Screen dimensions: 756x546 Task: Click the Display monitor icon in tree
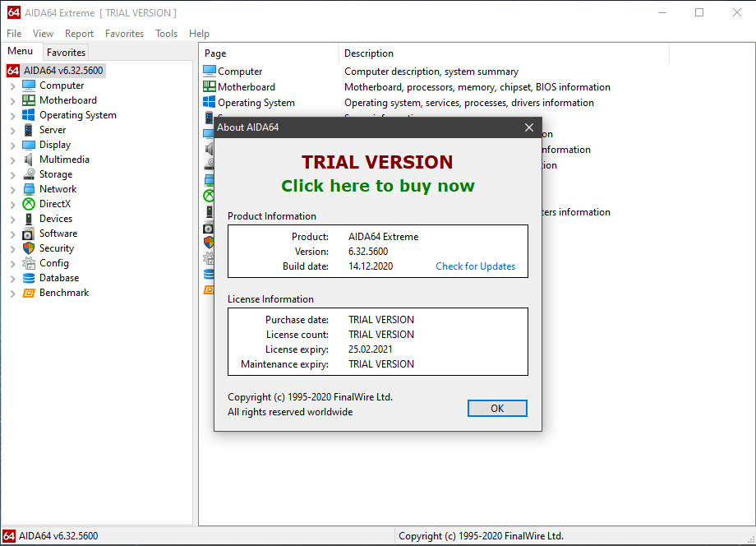click(29, 145)
